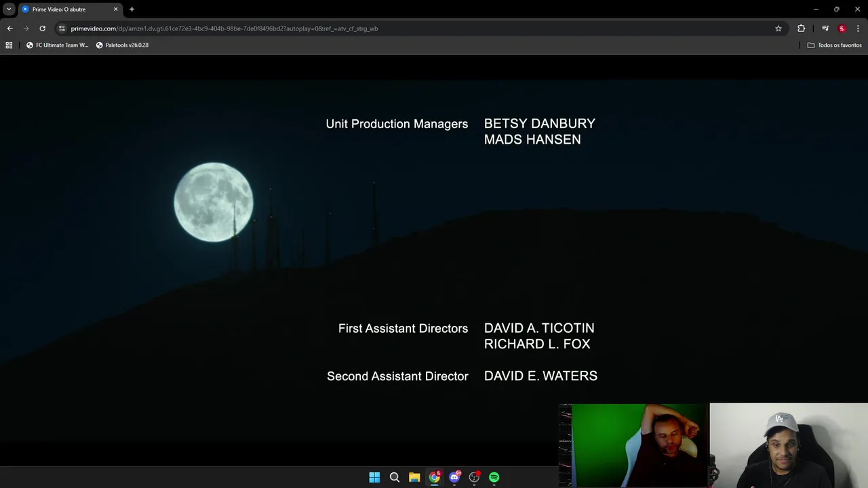Image resolution: width=868 pixels, height=488 pixels.
Task: Go back to the previous page
Action: point(9,28)
